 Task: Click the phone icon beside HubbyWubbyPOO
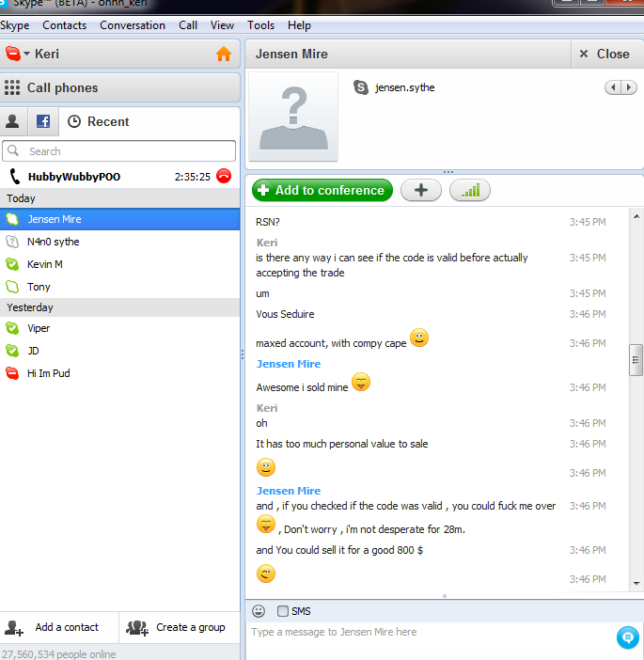point(15,177)
